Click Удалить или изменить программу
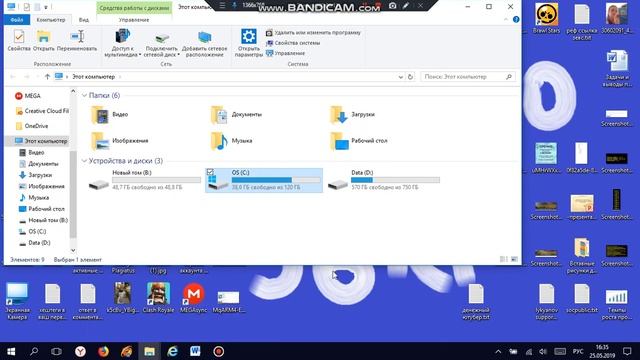This screenshot has width=640, height=360. [313, 33]
